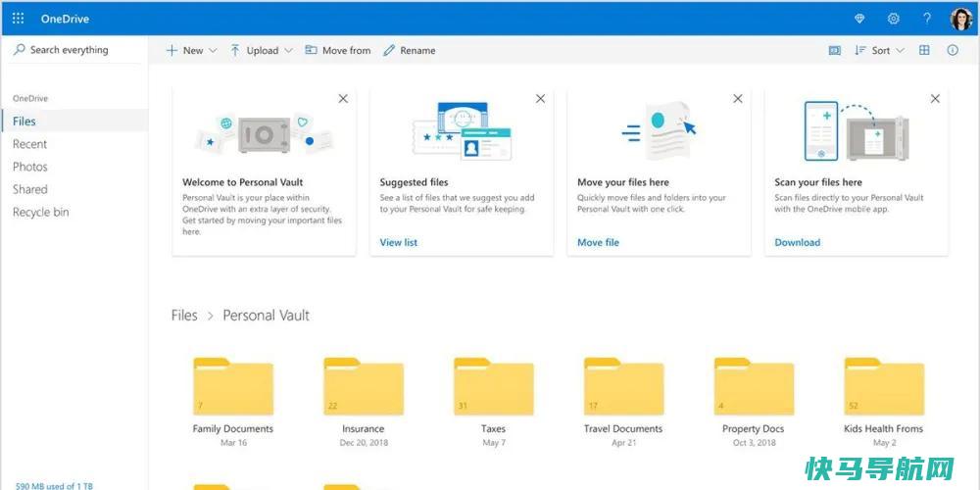Click the Suggested files heading
Screen dimensions: 980x490
point(414,182)
